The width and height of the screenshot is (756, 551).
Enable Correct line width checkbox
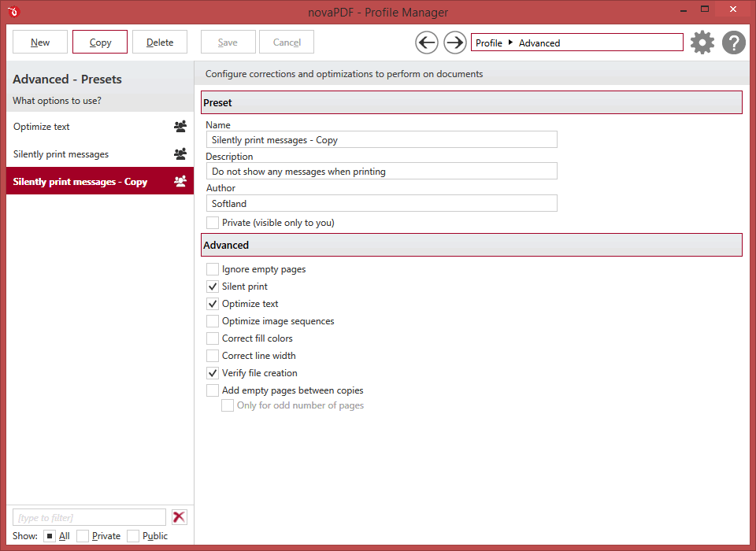coord(213,356)
